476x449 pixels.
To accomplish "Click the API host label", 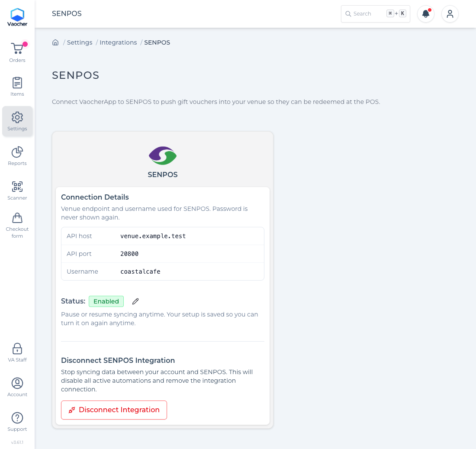I will click(79, 236).
